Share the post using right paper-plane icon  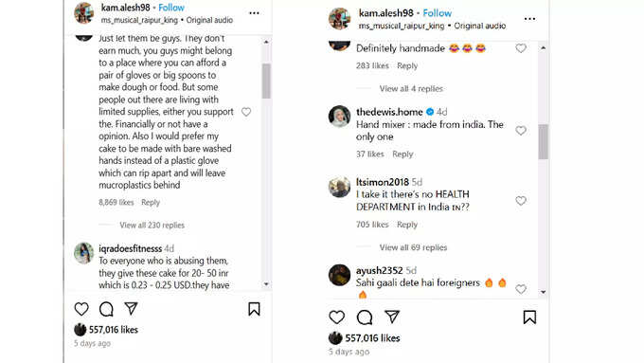[392, 317]
